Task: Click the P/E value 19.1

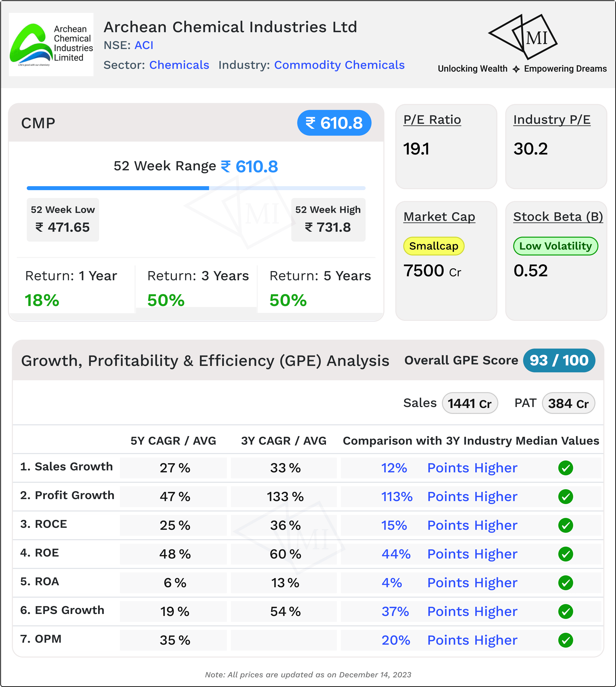Action: [416, 149]
